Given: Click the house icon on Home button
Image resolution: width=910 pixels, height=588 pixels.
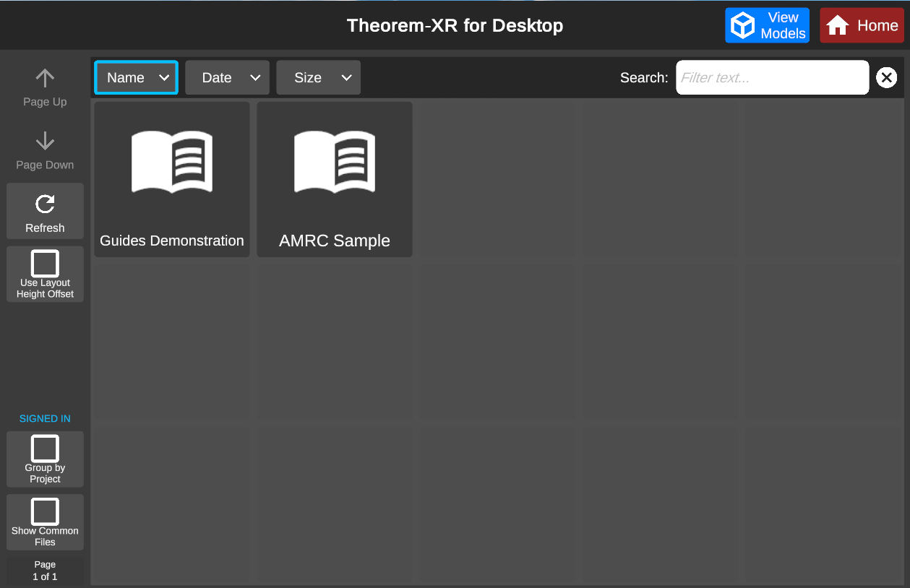Looking at the screenshot, I should point(837,26).
